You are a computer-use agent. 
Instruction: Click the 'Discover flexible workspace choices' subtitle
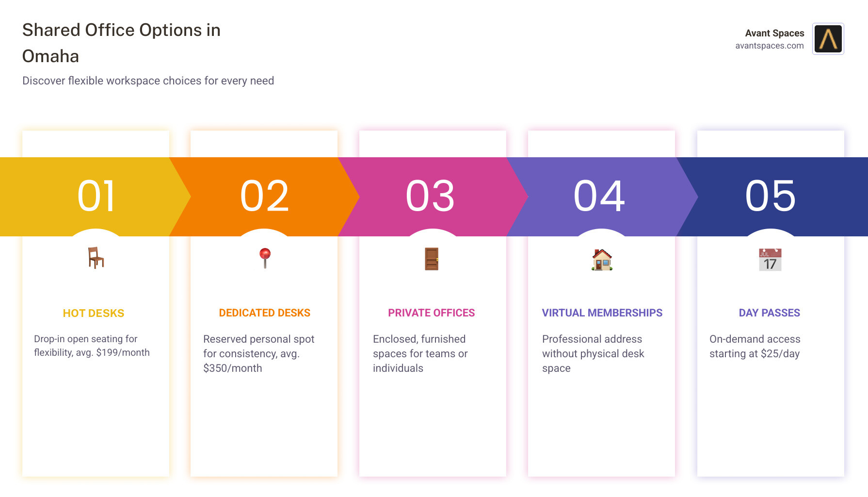pos(148,81)
